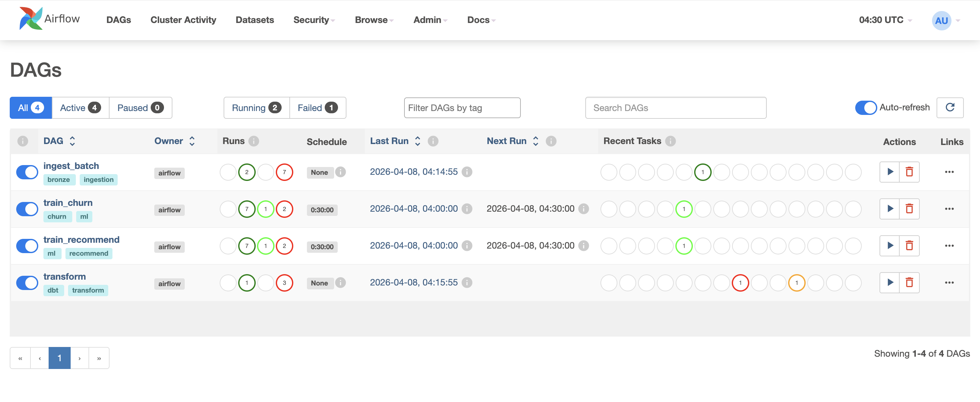Filter by Failed DAGs tab

click(x=317, y=108)
